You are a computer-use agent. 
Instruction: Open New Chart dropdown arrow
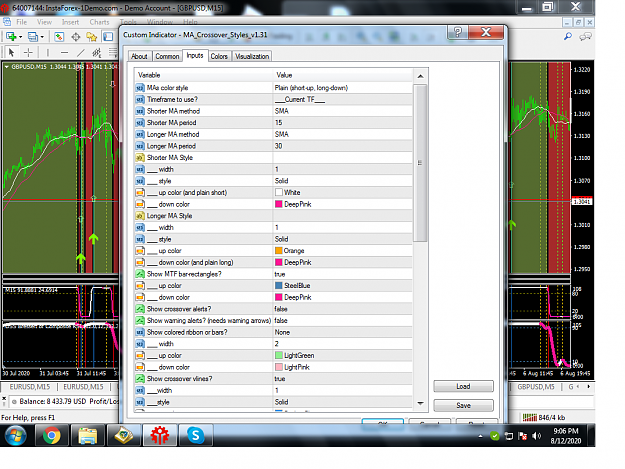click(20, 37)
